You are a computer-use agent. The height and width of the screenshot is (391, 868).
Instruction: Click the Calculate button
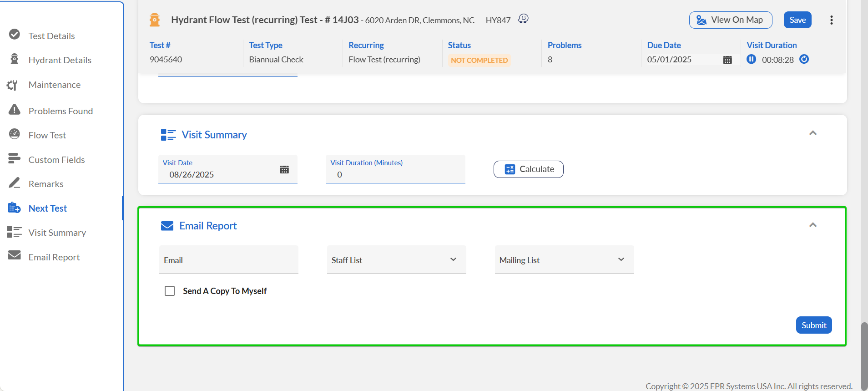(x=528, y=169)
